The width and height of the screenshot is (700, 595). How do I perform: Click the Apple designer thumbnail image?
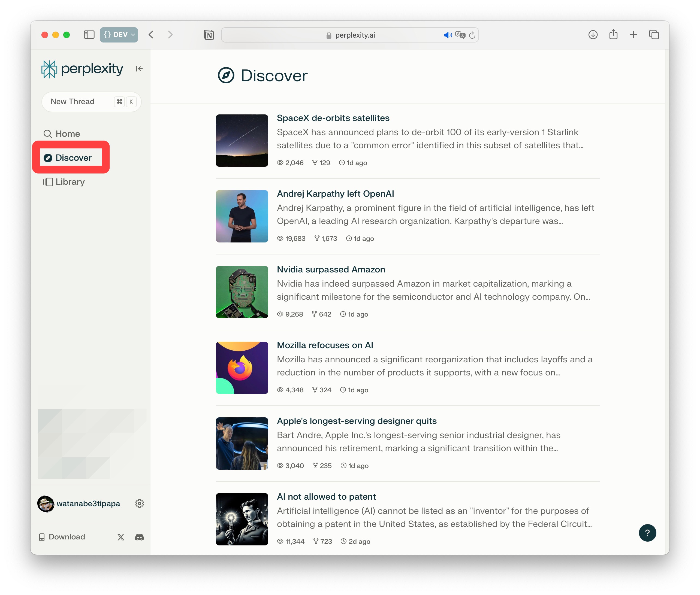coord(242,444)
